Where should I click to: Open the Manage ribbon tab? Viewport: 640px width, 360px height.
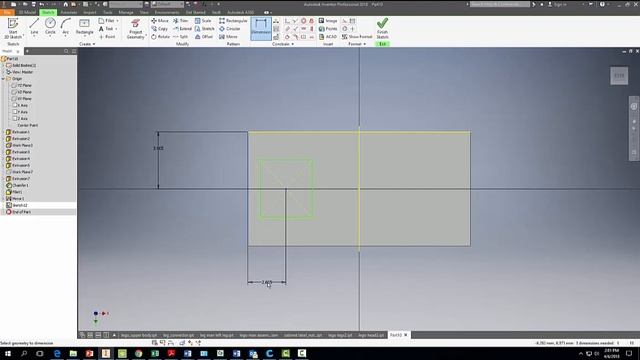(x=126, y=12)
